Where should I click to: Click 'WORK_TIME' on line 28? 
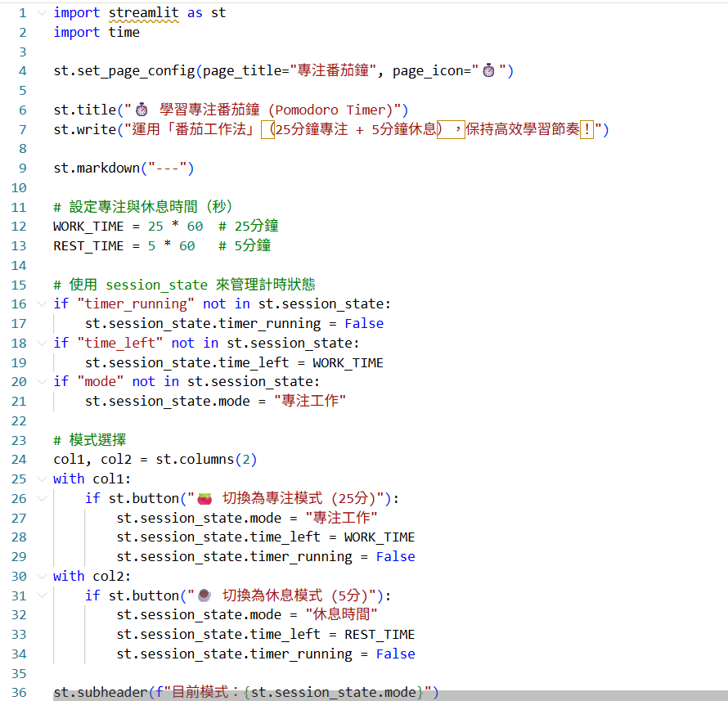(x=380, y=537)
